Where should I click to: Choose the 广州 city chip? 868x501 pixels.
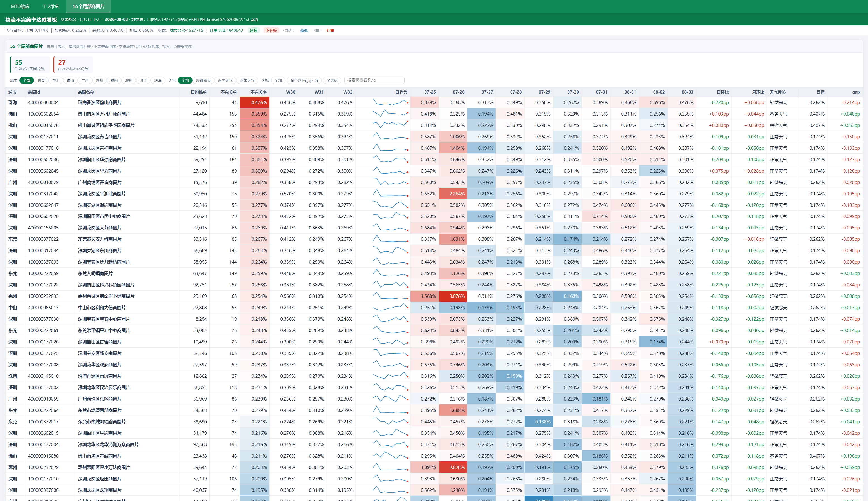(x=85, y=80)
